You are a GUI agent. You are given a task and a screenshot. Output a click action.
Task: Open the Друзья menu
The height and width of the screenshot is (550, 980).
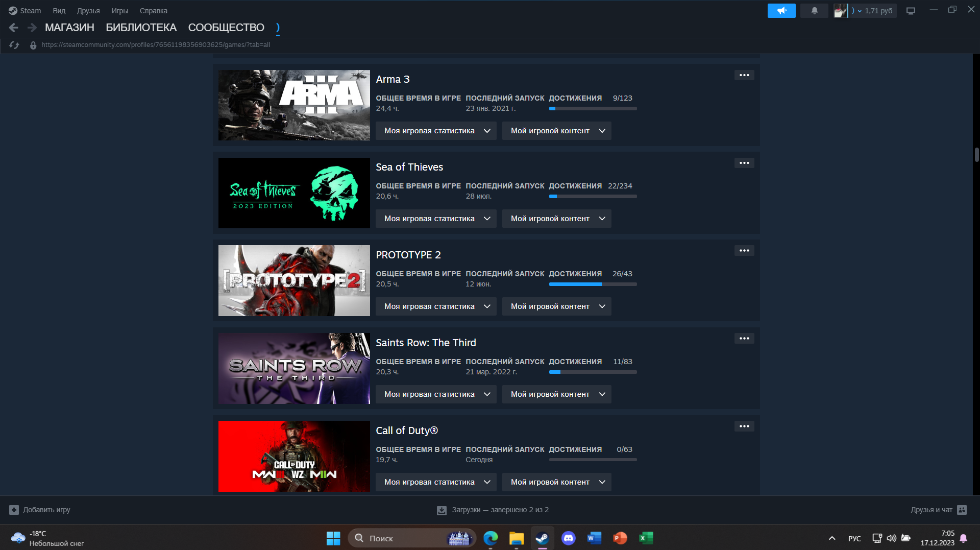tap(88, 11)
